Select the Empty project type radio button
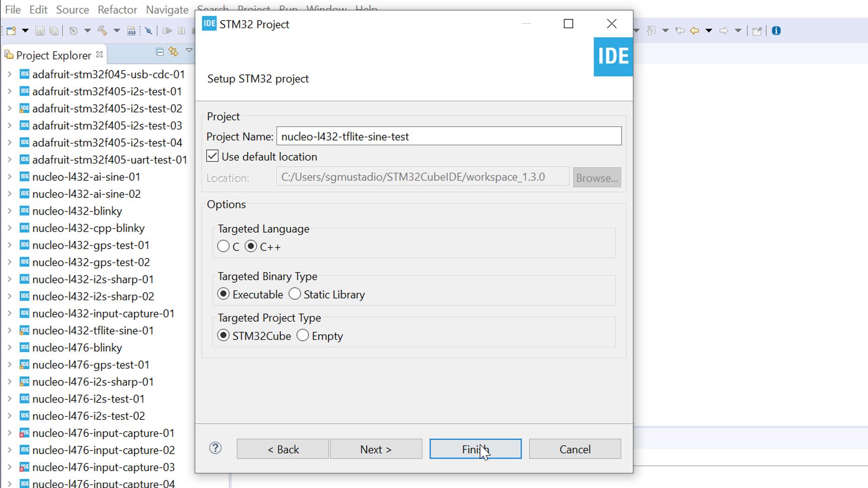Viewport: 868px width, 488px height. (302, 335)
